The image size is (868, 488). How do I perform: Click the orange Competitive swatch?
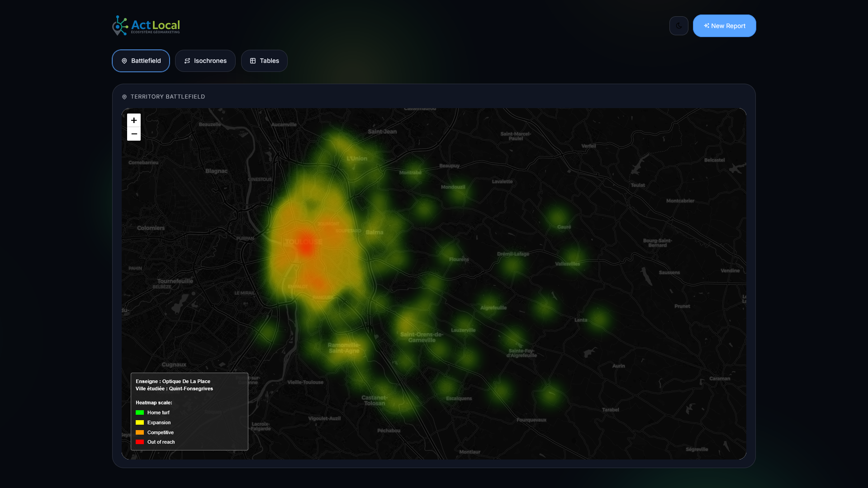pos(140,432)
